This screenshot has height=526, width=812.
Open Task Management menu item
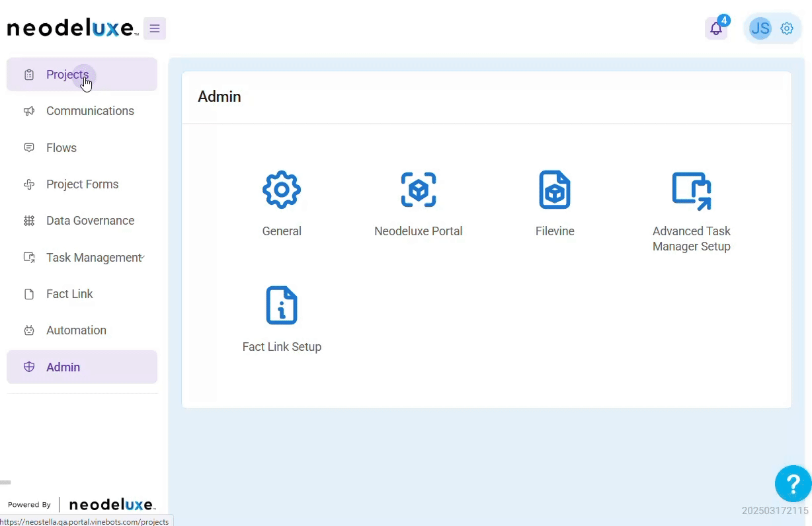(x=82, y=257)
